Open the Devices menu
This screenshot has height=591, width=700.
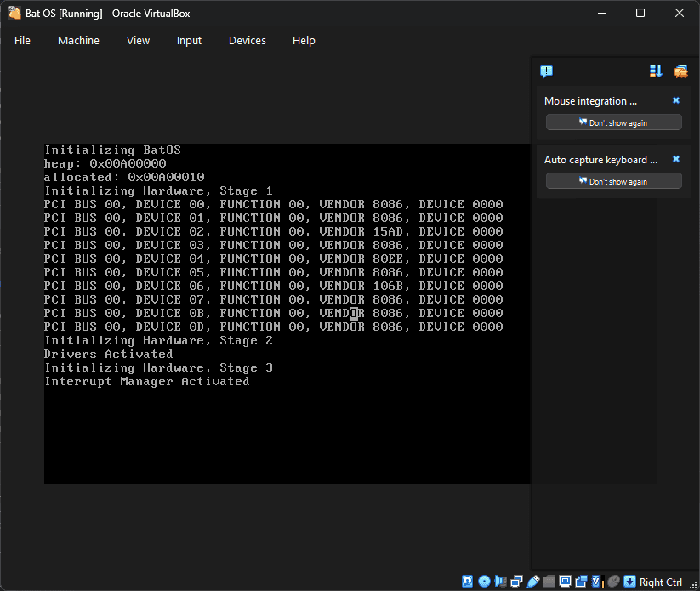(x=247, y=40)
